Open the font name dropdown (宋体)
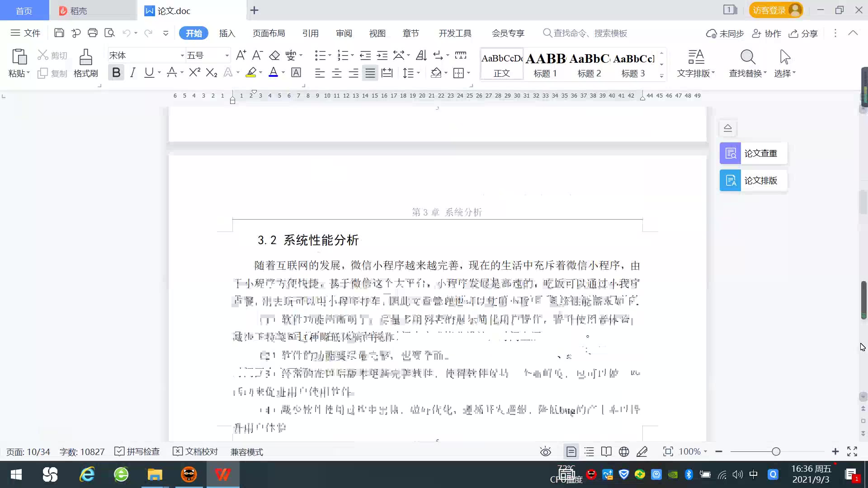 click(182, 56)
